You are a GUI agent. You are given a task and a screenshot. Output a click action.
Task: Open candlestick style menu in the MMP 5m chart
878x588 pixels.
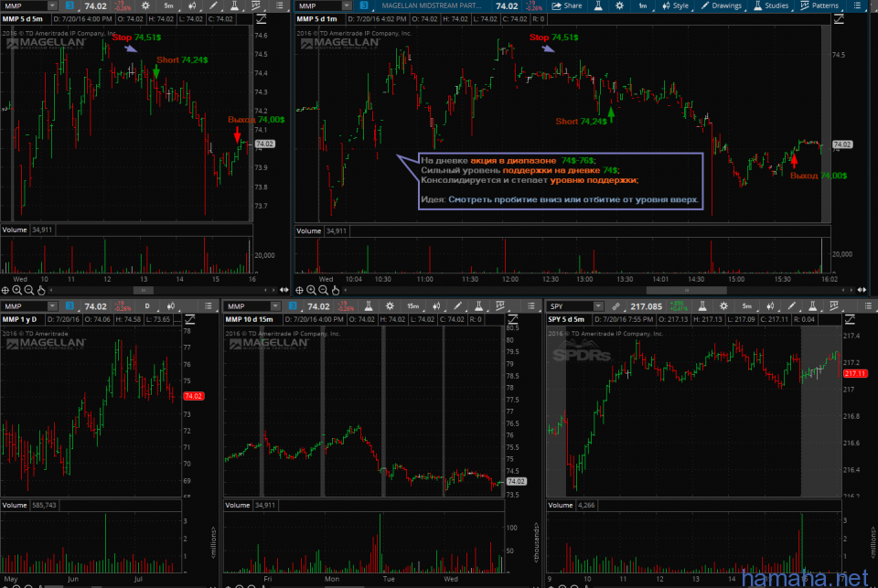tap(192, 5)
